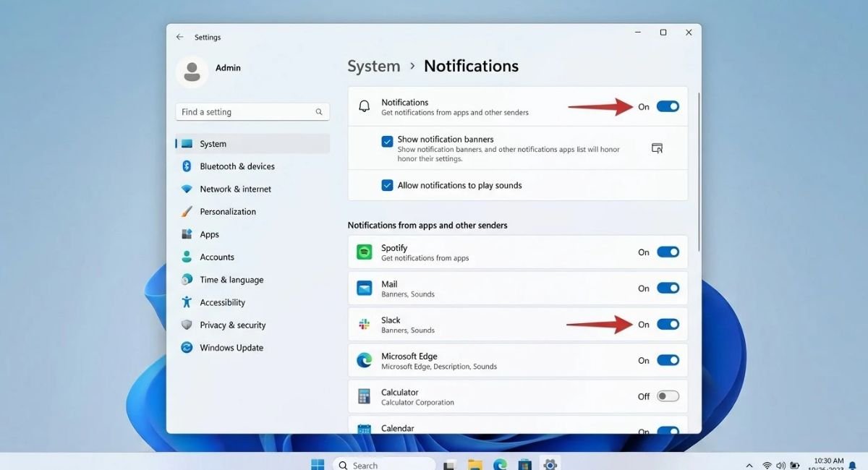Image resolution: width=868 pixels, height=470 pixels.
Task: Open Mail notification settings row
Action: (x=518, y=289)
